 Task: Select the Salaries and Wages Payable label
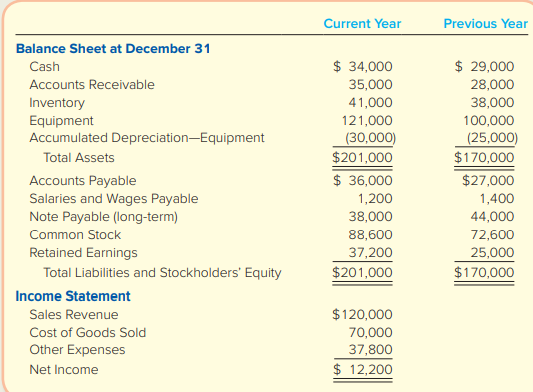[114, 199]
